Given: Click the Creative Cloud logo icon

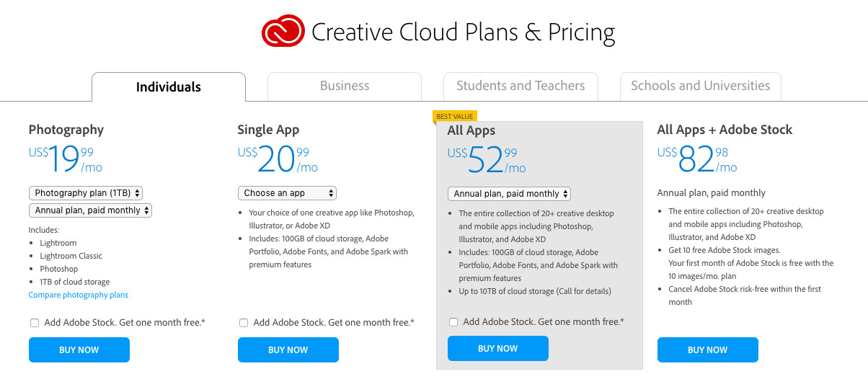Looking at the screenshot, I should click(x=282, y=32).
